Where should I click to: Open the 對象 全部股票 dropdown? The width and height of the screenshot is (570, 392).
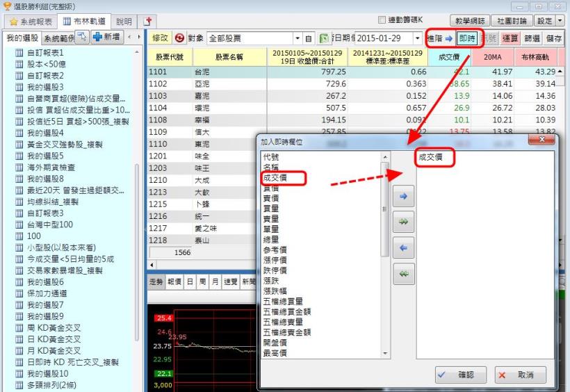[x=298, y=38]
